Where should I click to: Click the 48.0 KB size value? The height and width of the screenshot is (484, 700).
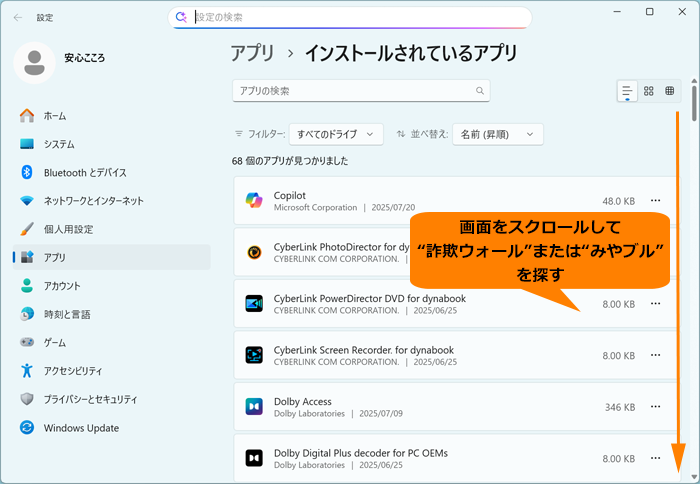tap(619, 201)
